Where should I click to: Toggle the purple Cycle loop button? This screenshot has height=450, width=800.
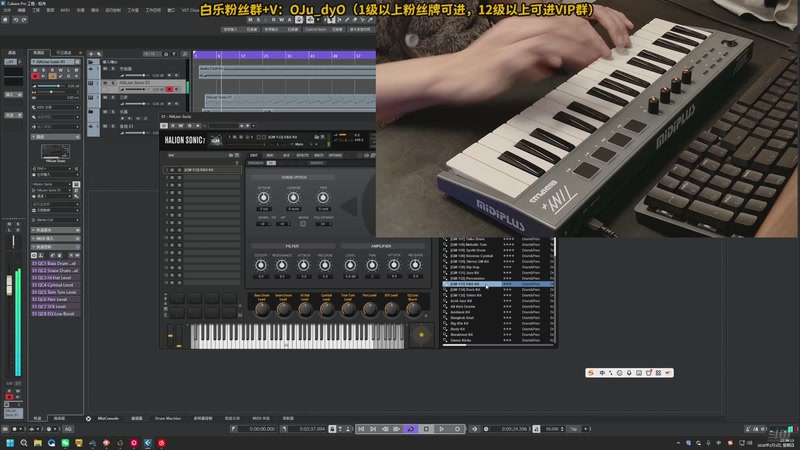pos(411,429)
